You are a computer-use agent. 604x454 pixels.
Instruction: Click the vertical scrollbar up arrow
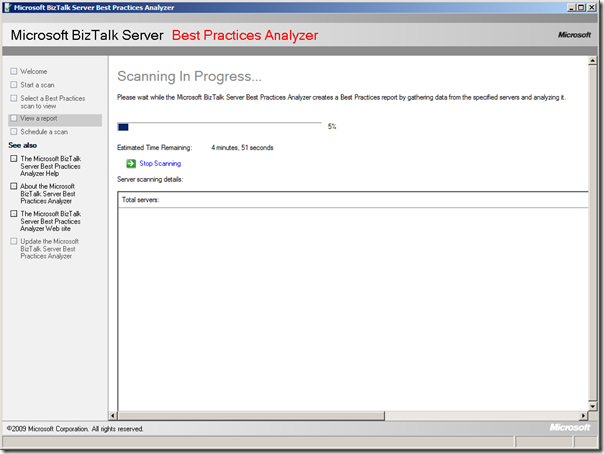point(592,61)
